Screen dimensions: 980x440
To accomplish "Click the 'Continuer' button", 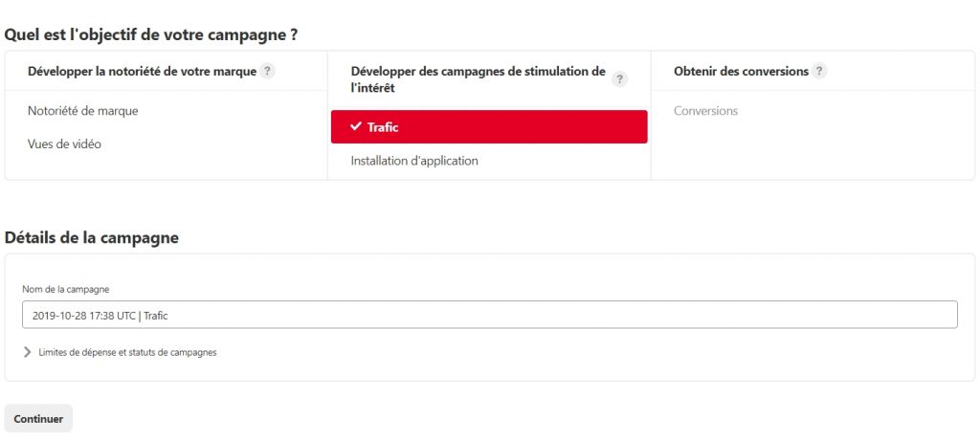I will click(x=38, y=419).
